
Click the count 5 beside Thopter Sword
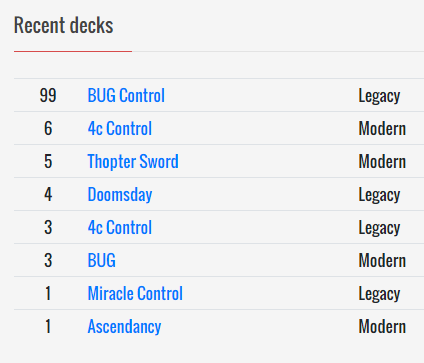tap(48, 161)
